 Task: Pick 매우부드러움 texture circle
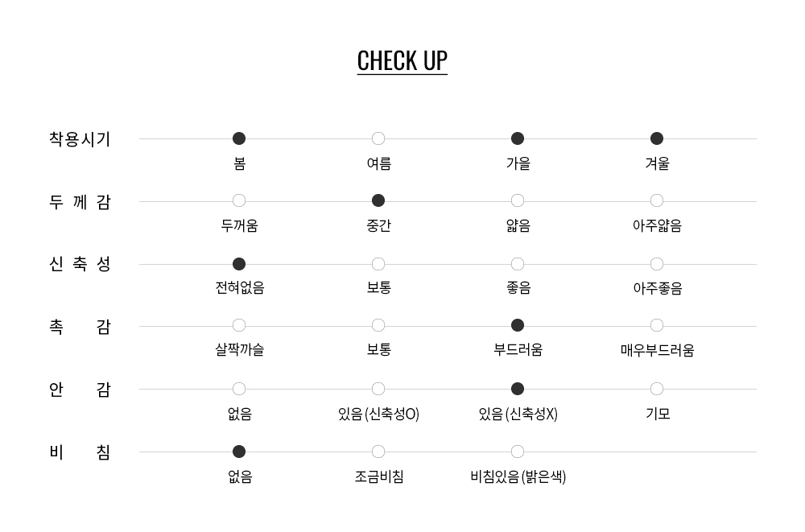(657, 325)
